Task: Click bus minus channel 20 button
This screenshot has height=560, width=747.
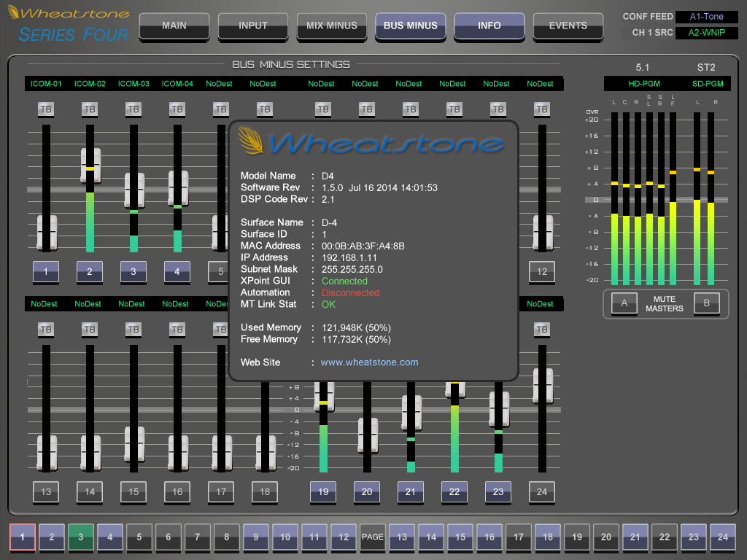Action: [367, 492]
